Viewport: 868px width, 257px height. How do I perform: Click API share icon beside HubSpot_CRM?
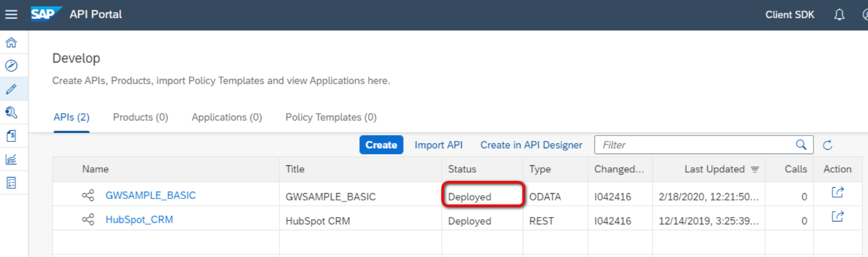88,219
